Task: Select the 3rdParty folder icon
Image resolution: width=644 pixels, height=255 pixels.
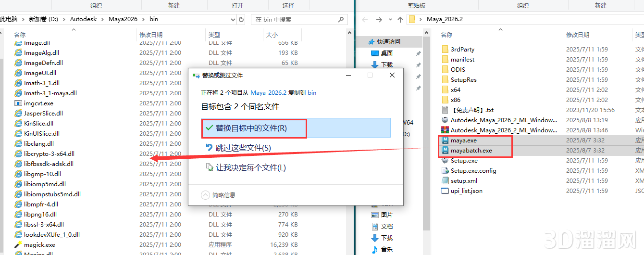Action: [445, 50]
